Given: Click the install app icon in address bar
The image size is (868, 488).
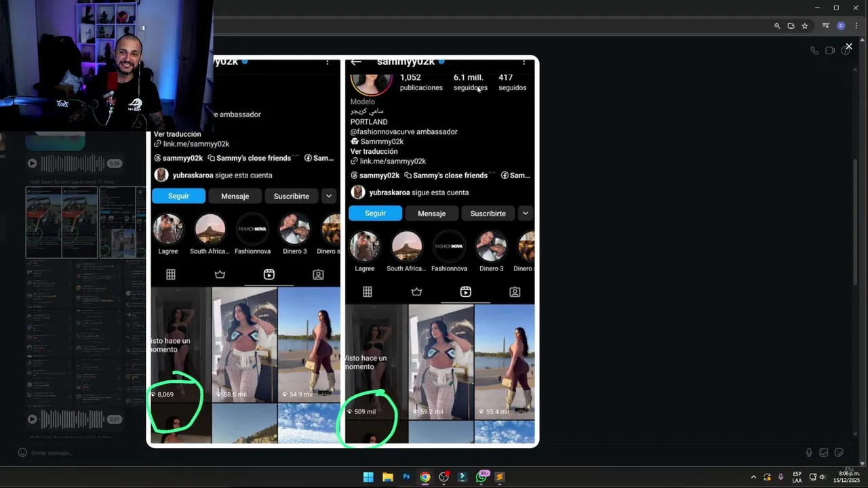Looking at the screenshot, I should click(791, 26).
